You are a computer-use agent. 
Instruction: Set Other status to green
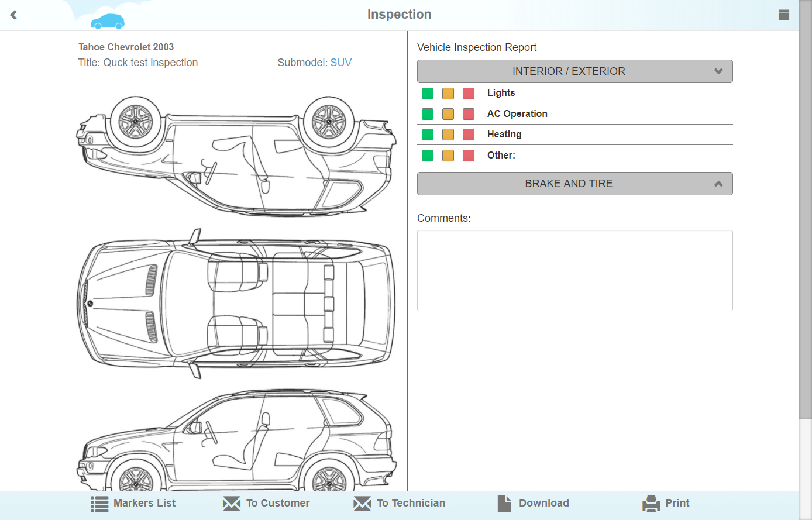click(x=428, y=156)
